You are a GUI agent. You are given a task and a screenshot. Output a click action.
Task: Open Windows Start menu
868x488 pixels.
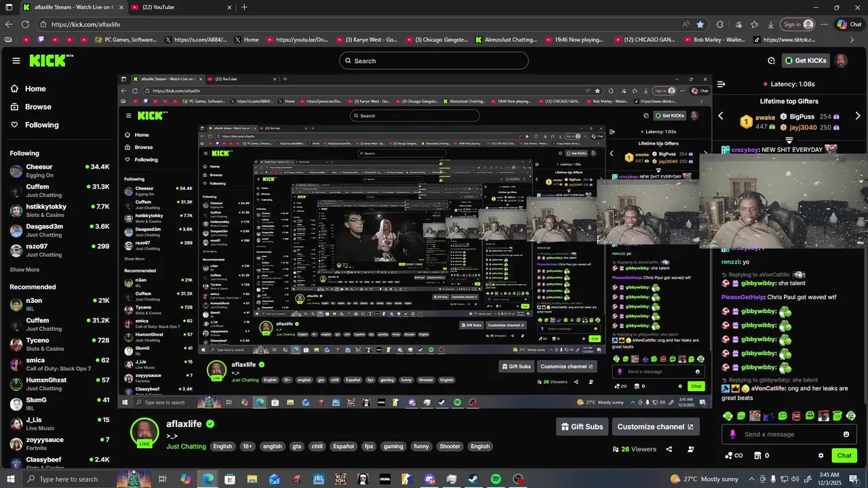11,479
